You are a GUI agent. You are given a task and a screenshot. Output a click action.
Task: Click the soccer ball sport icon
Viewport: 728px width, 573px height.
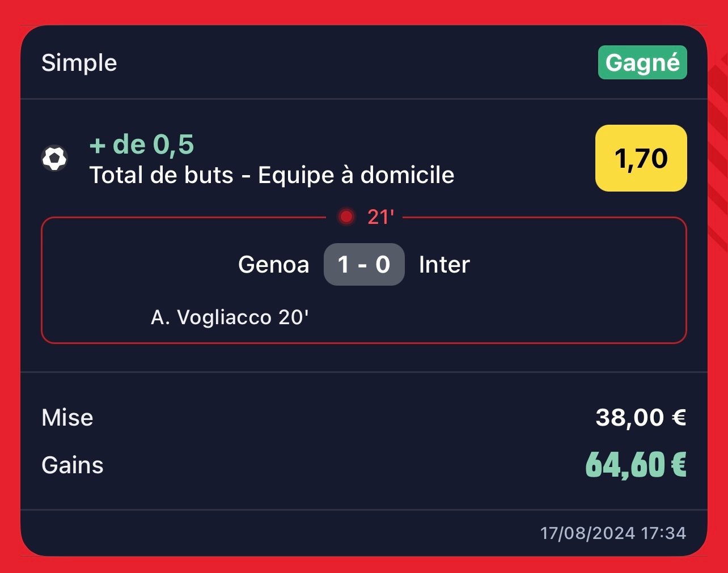click(54, 159)
